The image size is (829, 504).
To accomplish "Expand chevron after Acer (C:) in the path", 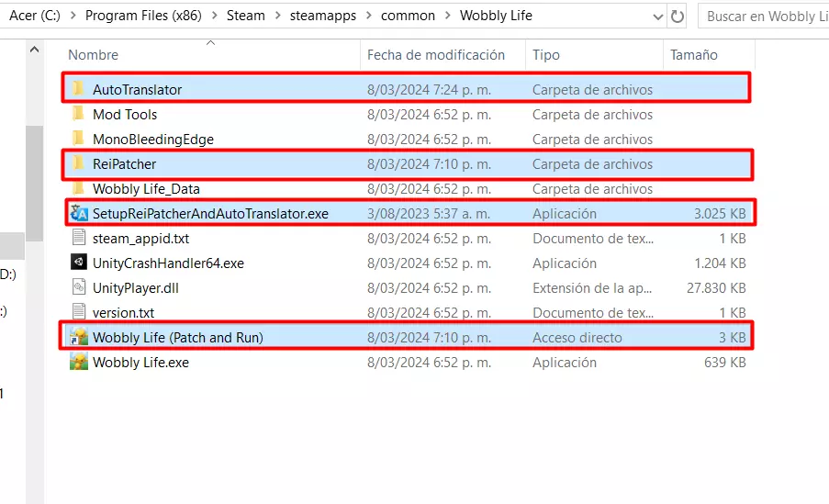I will (x=73, y=16).
